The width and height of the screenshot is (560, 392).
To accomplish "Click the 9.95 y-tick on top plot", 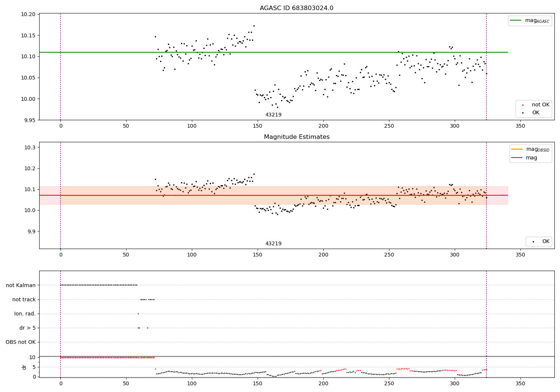I will [30, 120].
